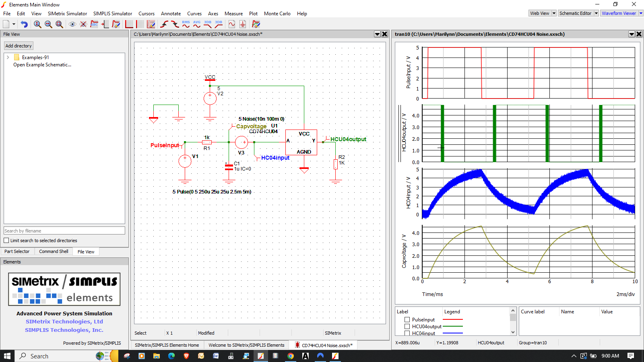Click the SIMPLIS Technologies, Inc. link
This screenshot has width=644, height=362.
tap(64, 330)
